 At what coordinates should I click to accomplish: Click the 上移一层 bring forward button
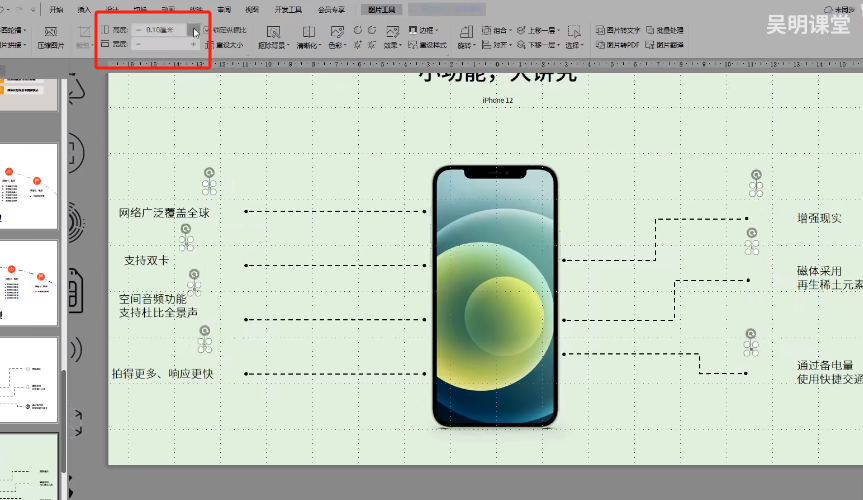(536, 30)
